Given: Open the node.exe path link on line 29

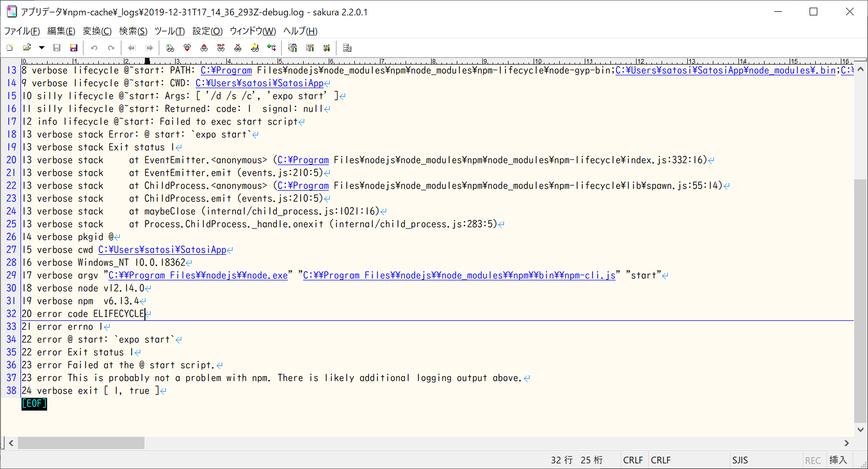Looking at the screenshot, I should coord(198,275).
